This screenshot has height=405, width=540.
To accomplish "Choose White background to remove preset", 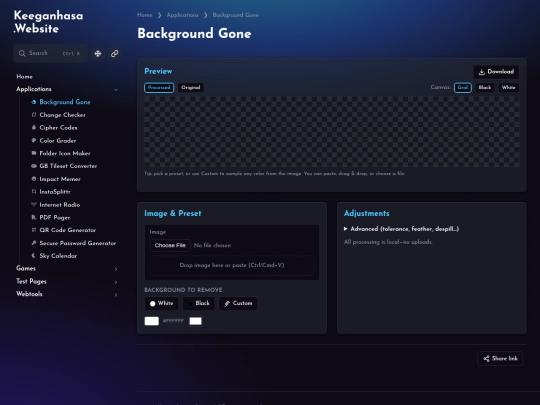I will tap(162, 303).
